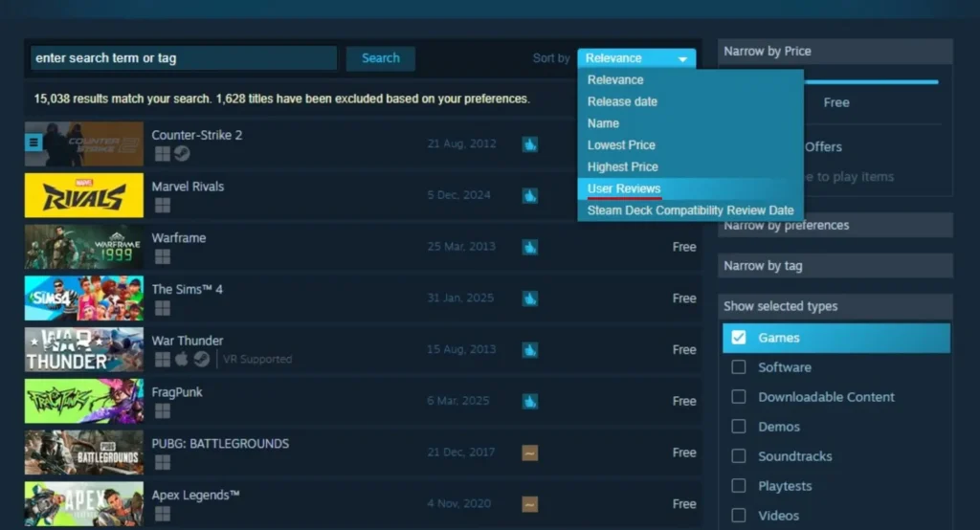This screenshot has width=980, height=530.
Task: Uncheck the Games type checkbox
Action: click(x=739, y=338)
